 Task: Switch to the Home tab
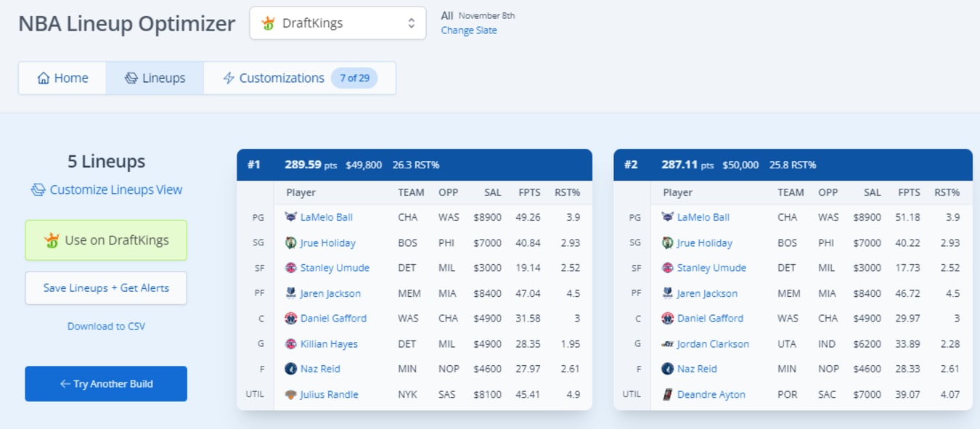[62, 78]
